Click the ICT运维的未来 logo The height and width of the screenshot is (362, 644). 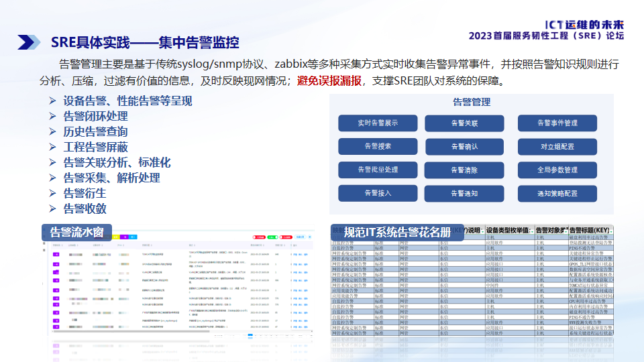click(584, 25)
